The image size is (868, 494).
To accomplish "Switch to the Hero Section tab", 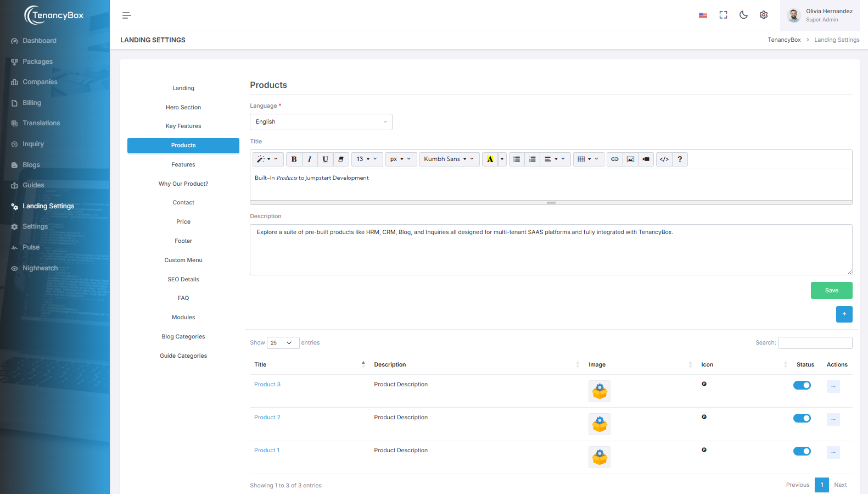I will click(183, 108).
